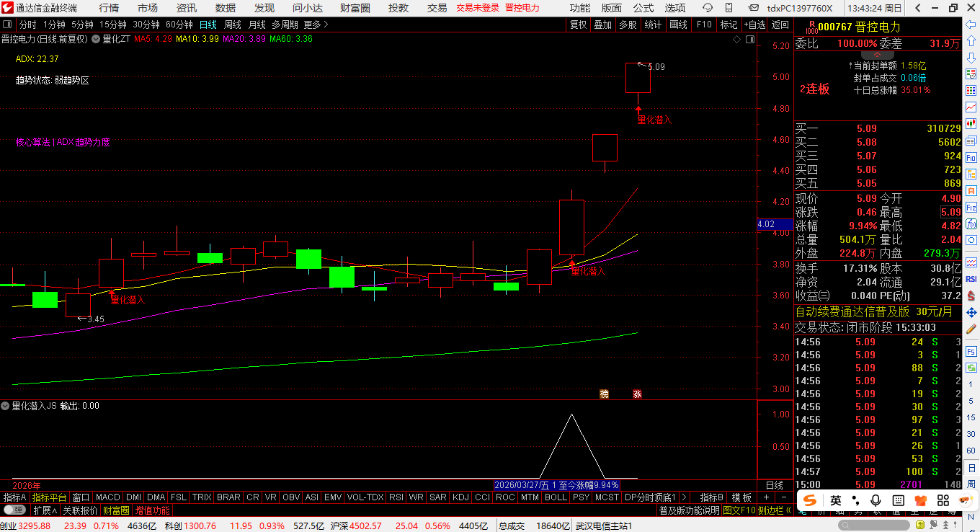Select the KDJ indicator tab
The width and height of the screenshot is (980, 532).
tap(460, 497)
